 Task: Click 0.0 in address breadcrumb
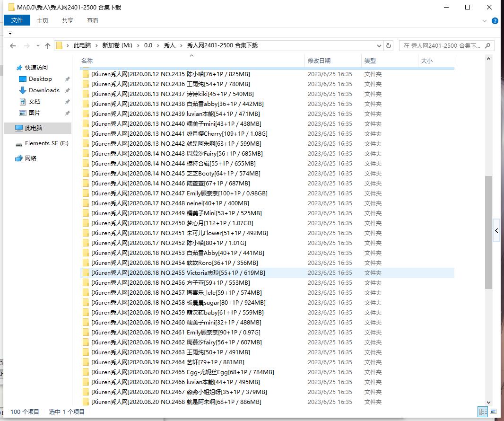point(148,45)
